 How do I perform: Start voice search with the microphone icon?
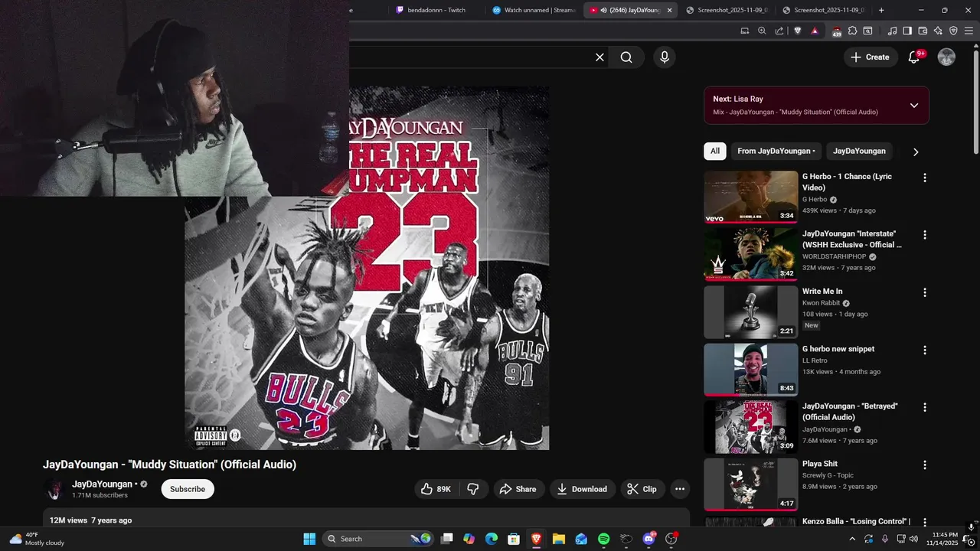pos(664,57)
